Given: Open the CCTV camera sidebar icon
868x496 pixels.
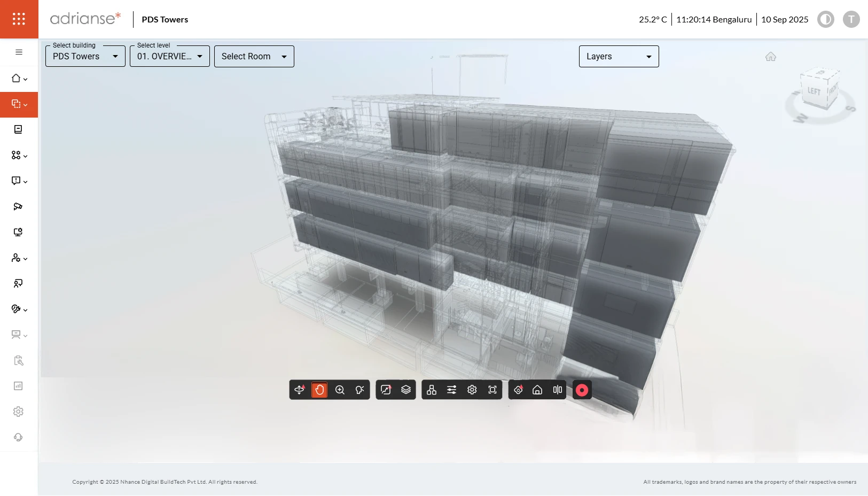Looking at the screenshot, I should 18,206.
